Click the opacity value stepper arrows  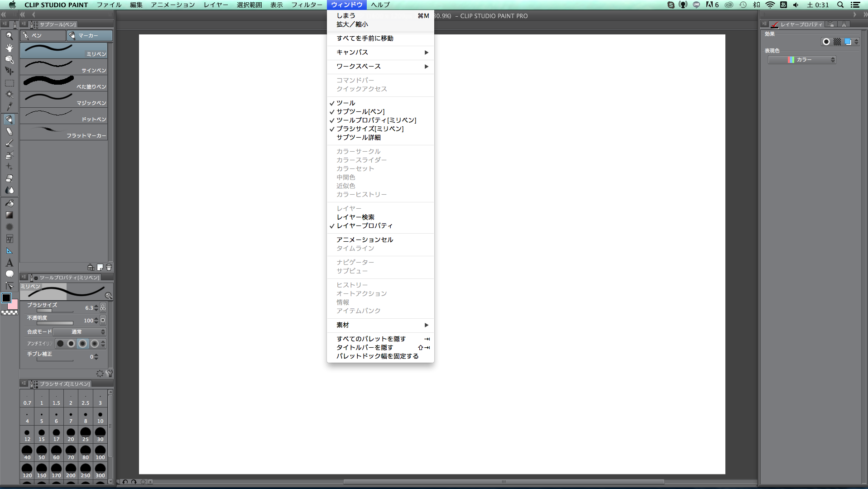96,321
